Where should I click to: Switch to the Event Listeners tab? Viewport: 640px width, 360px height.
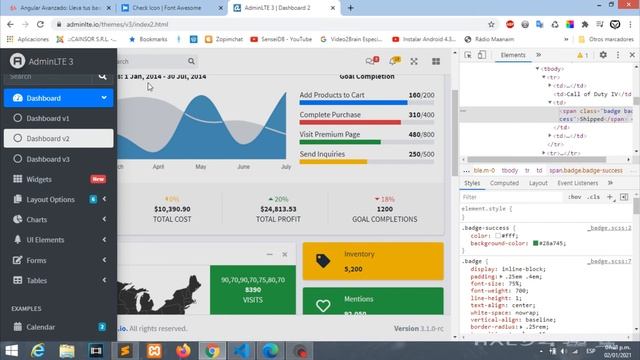pyautogui.click(x=578, y=183)
